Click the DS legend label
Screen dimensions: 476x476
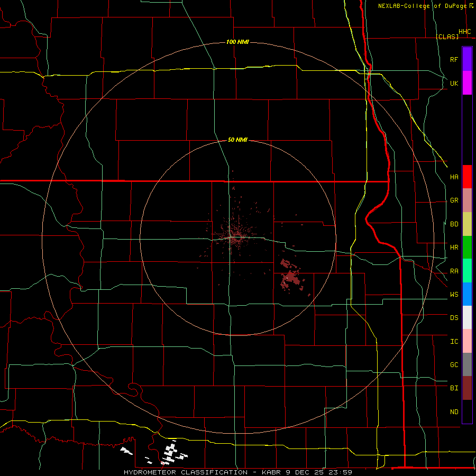454,318
